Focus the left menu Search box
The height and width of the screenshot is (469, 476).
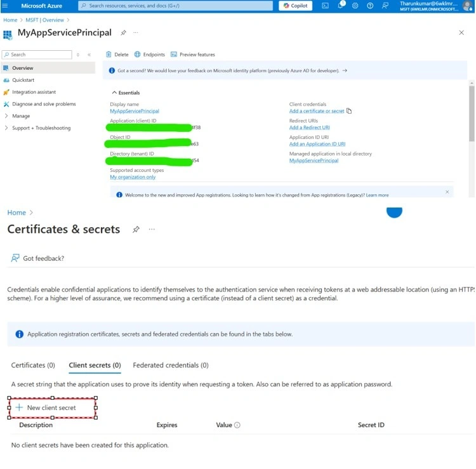tap(37, 55)
